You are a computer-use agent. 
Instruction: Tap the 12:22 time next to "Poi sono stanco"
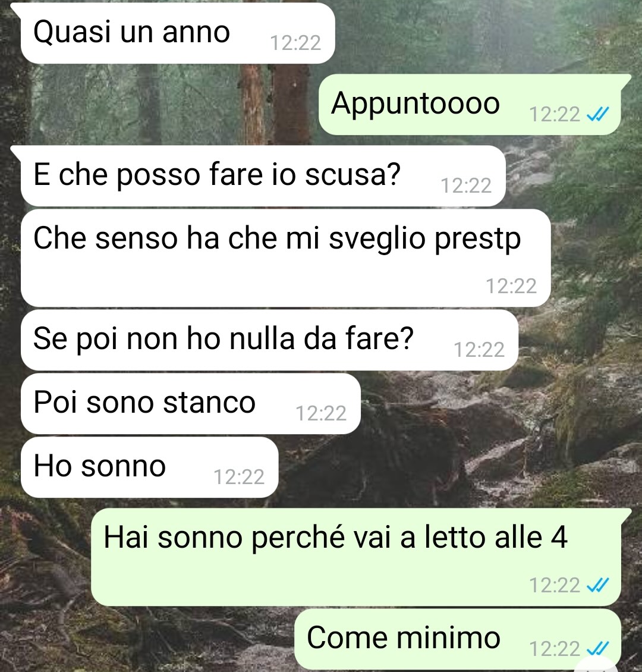321,413
